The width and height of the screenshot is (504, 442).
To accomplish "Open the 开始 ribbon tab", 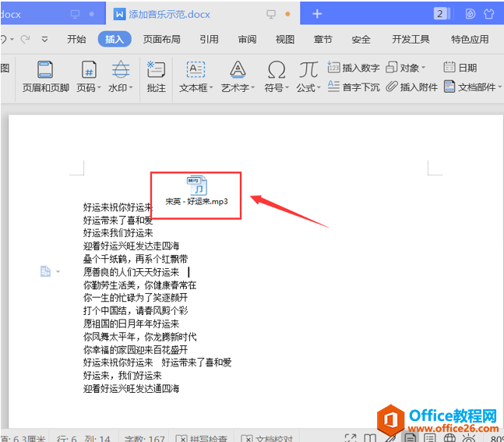I will tap(76, 39).
